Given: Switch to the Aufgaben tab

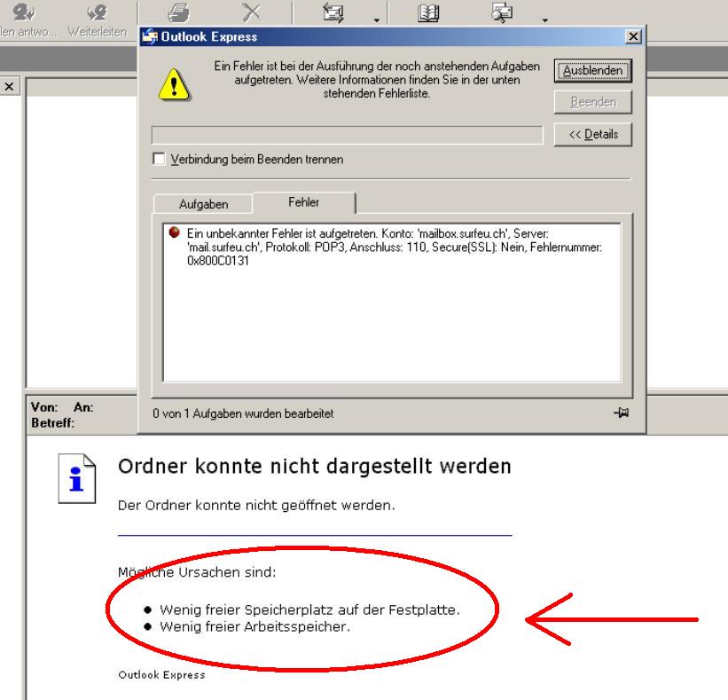Looking at the screenshot, I should [203, 204].
